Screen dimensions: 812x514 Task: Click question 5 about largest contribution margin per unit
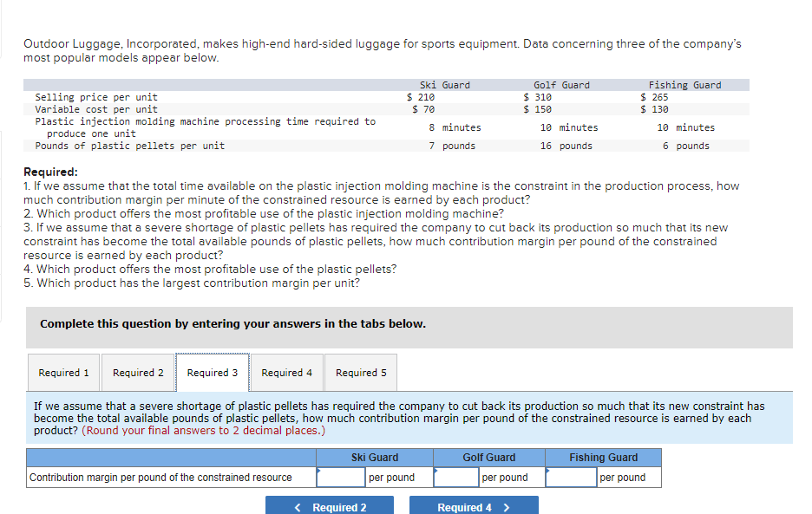click(x=192, y=283)
